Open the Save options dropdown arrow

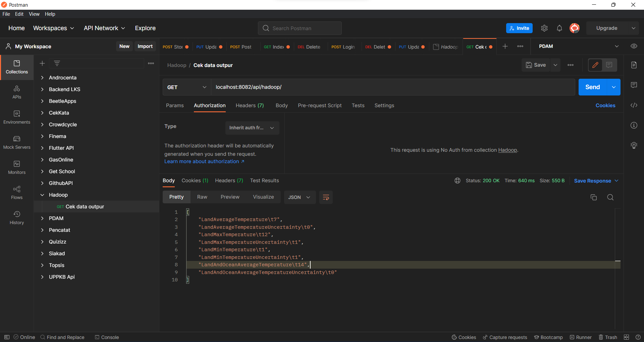pos(555,65)
